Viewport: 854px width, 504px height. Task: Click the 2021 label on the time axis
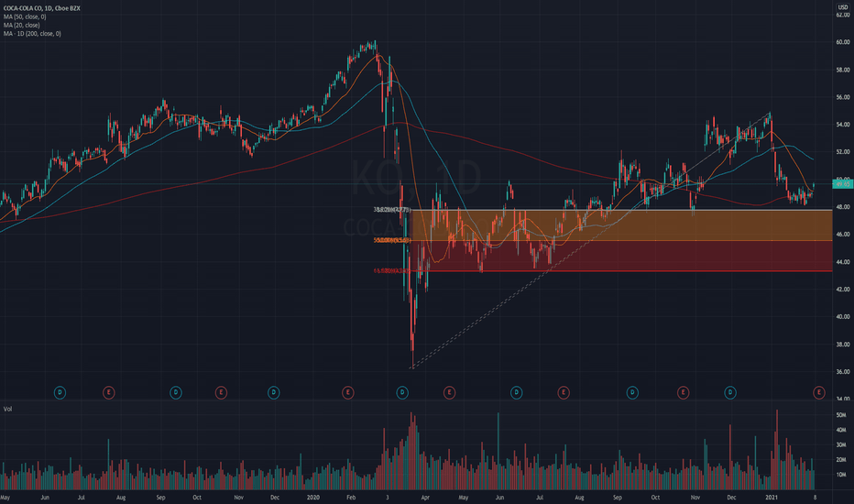tap(772, 498)
